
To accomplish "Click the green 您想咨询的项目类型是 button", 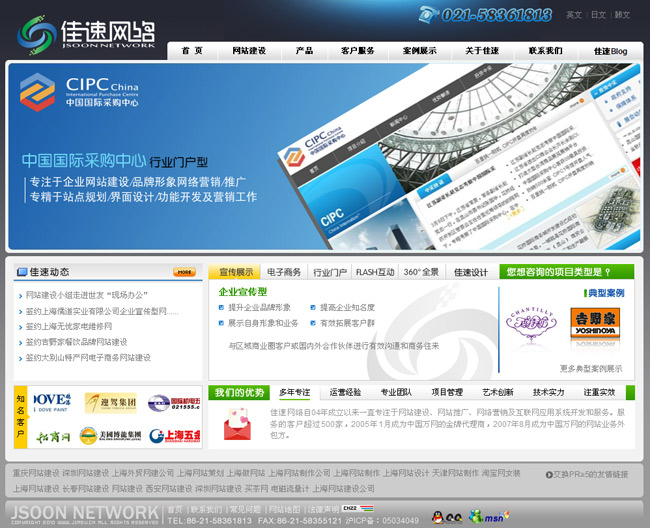I will click(x=567, y=272).
